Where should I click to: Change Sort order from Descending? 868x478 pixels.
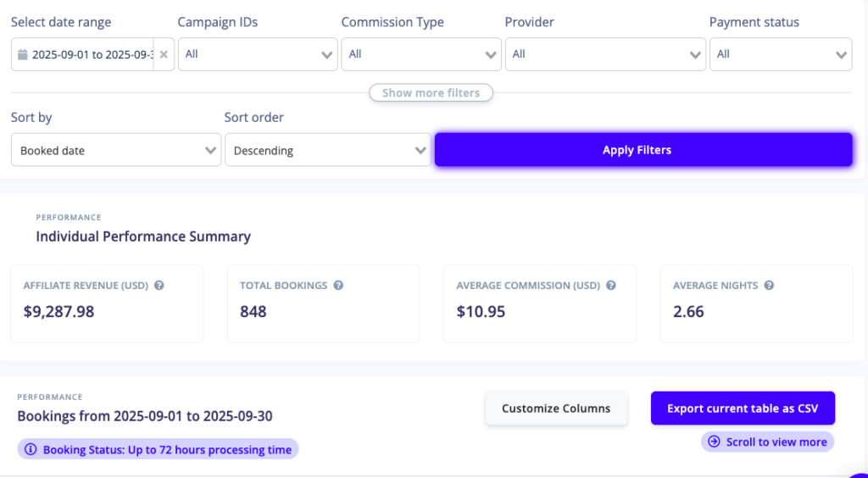[x=327, y=151]
